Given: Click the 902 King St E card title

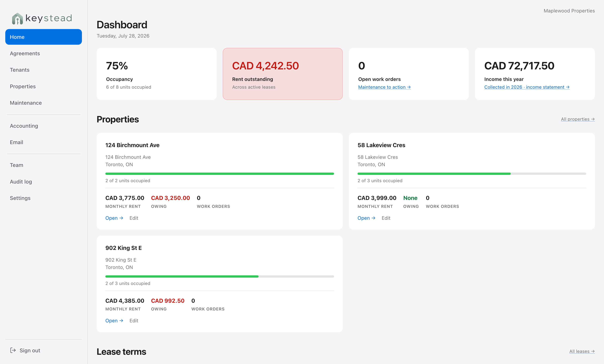Looking at the screenshot, I should [x=124, y=248].
